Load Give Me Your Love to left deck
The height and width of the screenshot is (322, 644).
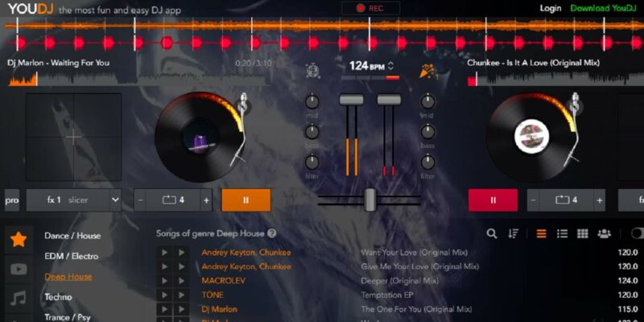click(164, 266)
